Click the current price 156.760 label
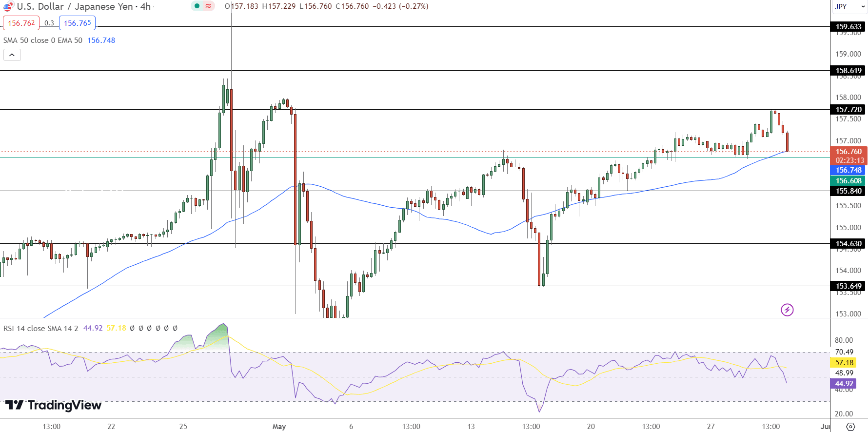Screen dimensions: 868x432 point(848,152)
